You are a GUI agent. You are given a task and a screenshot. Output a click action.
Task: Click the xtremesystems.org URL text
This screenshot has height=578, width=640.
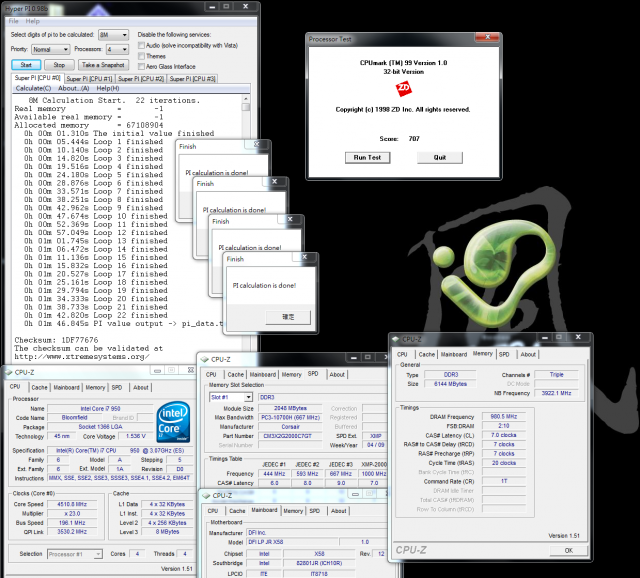point(82,357)
